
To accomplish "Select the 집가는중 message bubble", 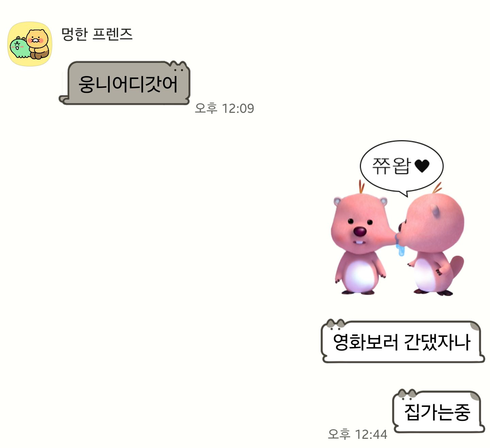I will point(438,411).
